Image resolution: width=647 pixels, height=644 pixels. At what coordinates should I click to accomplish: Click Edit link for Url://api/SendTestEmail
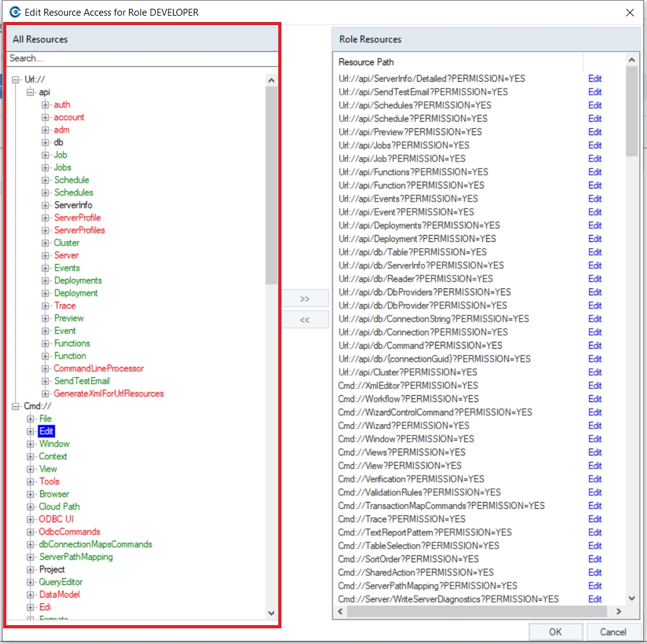[594, 92]
